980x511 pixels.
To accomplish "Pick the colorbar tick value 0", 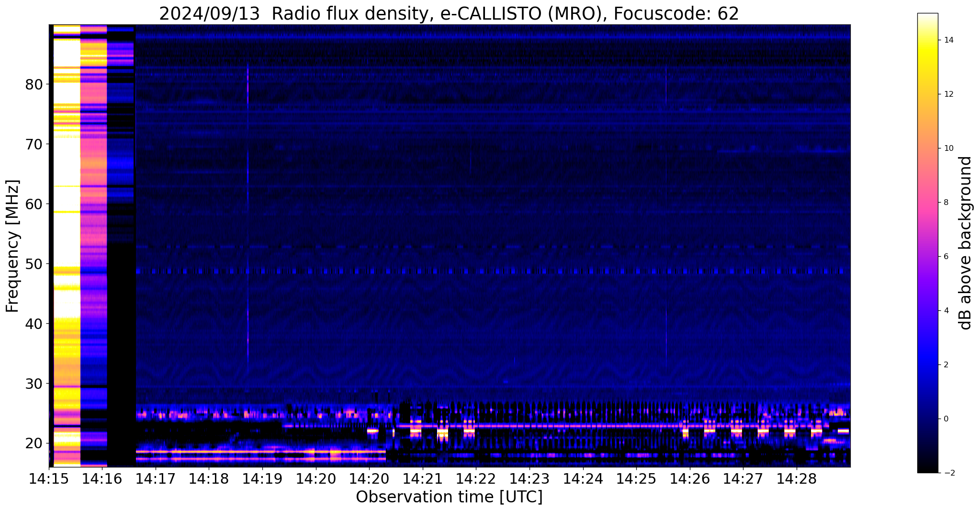I will pyautogui.click(x=946, y=419).
